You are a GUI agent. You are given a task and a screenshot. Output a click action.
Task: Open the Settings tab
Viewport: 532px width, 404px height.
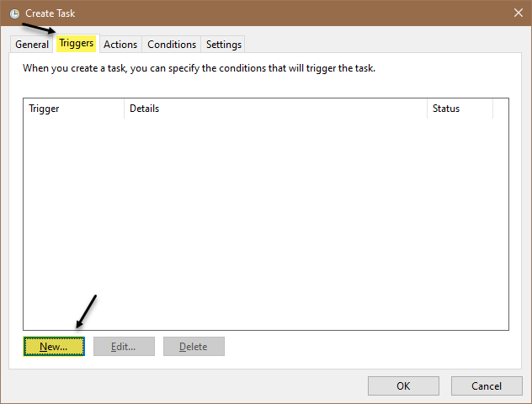224,45
